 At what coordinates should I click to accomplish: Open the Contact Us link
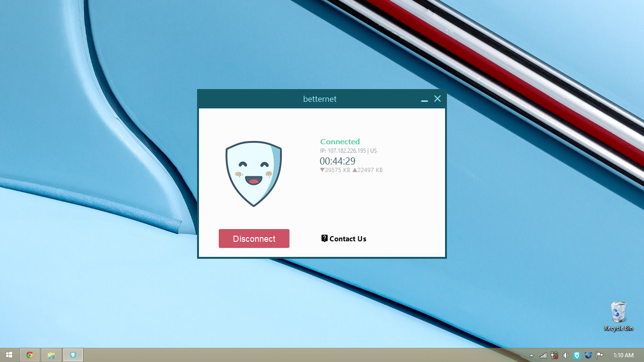click(344, 239)
